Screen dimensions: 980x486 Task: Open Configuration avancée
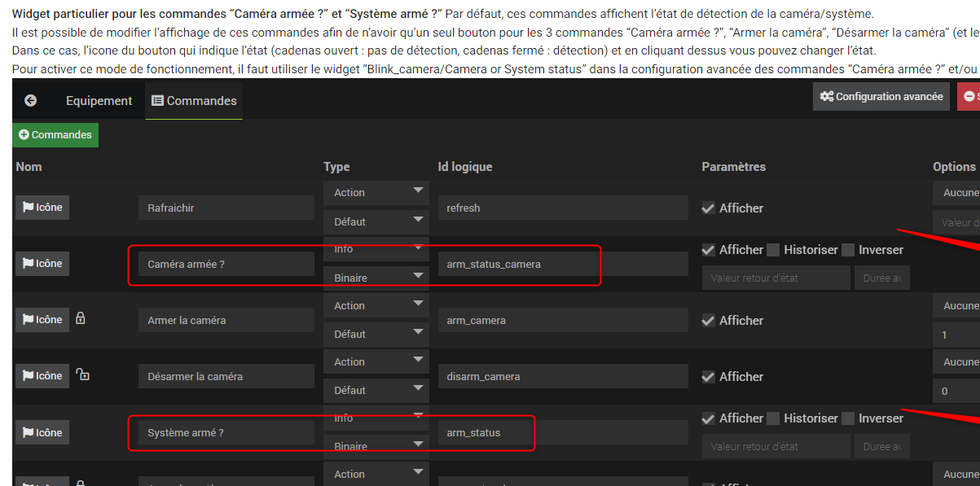pyautogui.click(x=881, y=96)
